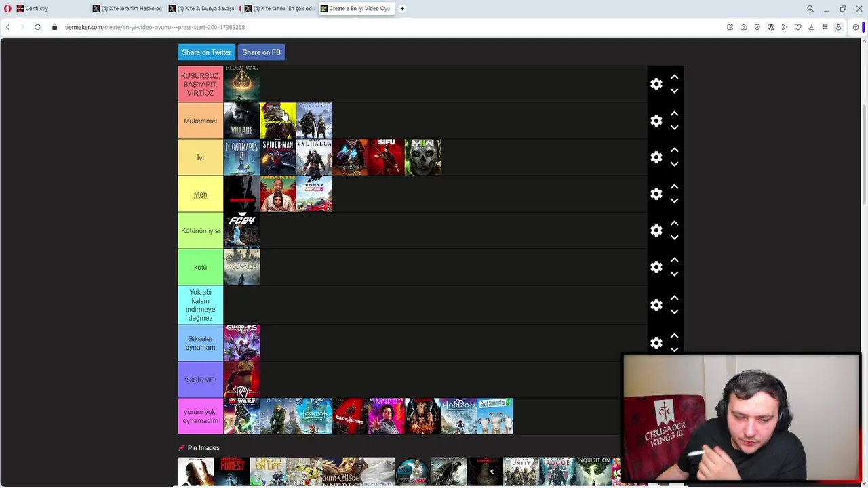Open settings gear for 'Yok abi kalsın' tier
The width and height of the screenshot is (868, 488).
pos(656,305)
